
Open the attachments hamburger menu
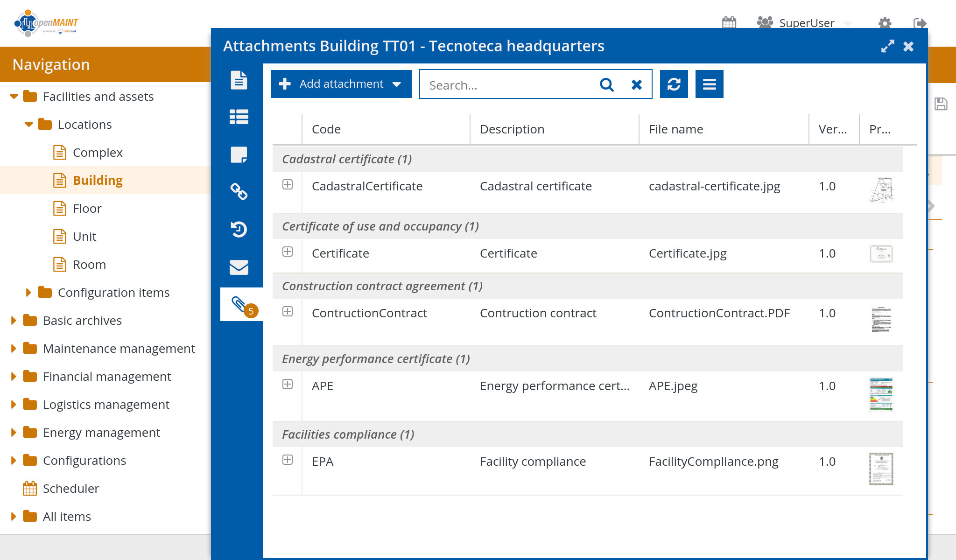pyautogui.click(x=709, y=84)
